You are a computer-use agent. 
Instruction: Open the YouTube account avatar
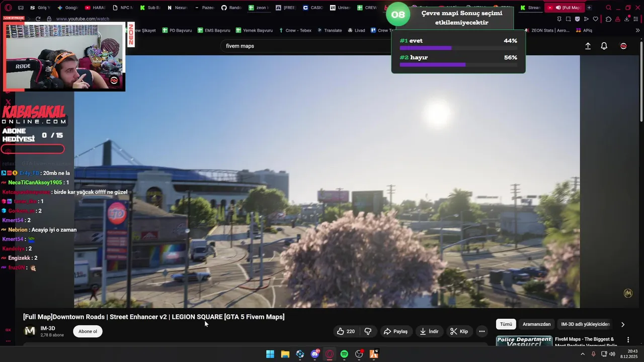click(623, 46)
